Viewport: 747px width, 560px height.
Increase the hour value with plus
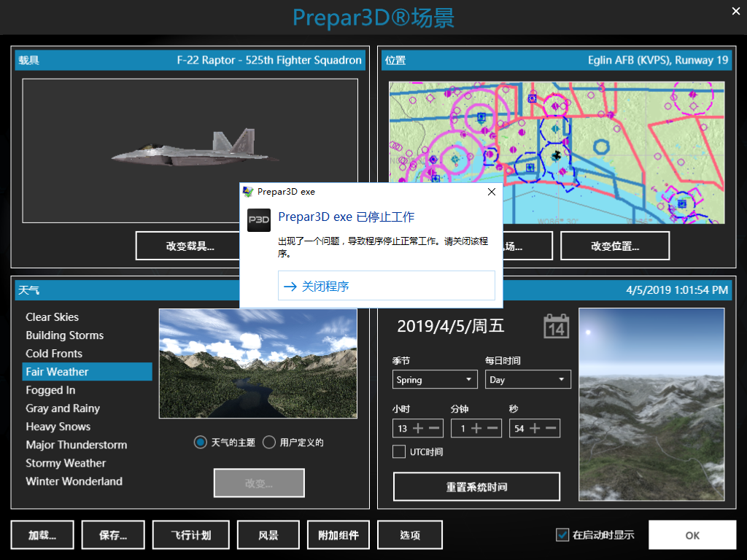418,429
